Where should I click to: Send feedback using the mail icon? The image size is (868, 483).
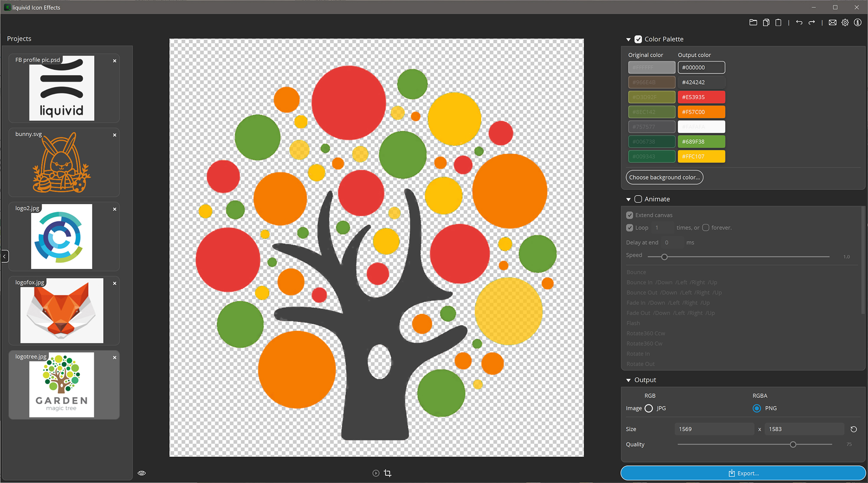[x=833, y=22]
